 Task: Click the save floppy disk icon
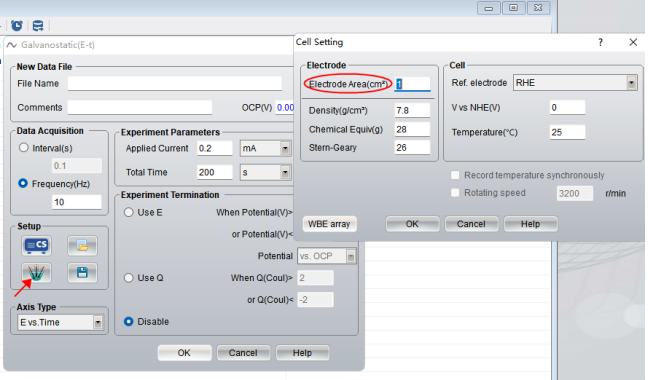pyautogui.click(x=82, y=272)
